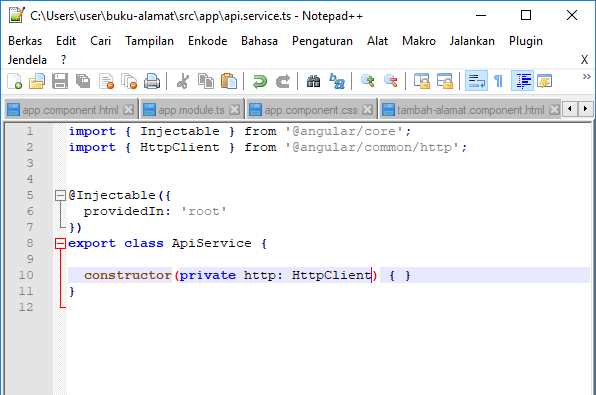
Task: Close the app.component.css tab
Action: (368, 110)
